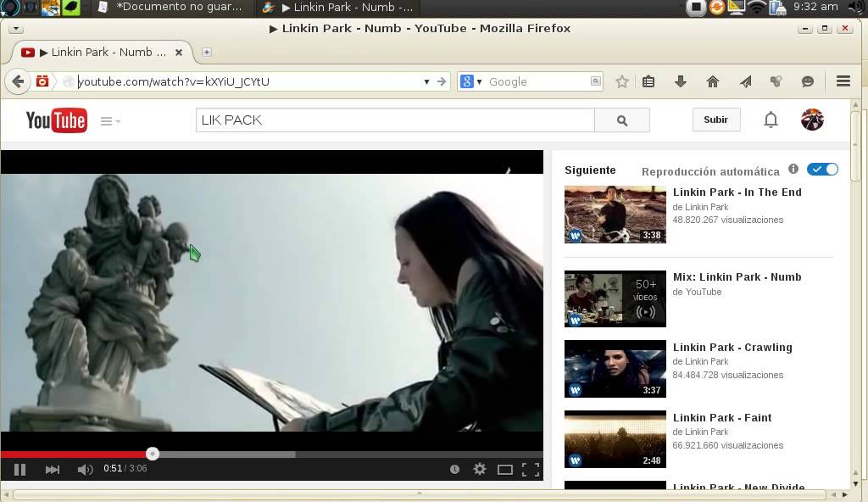Pause the video with the pause button

tap(20, 469)
